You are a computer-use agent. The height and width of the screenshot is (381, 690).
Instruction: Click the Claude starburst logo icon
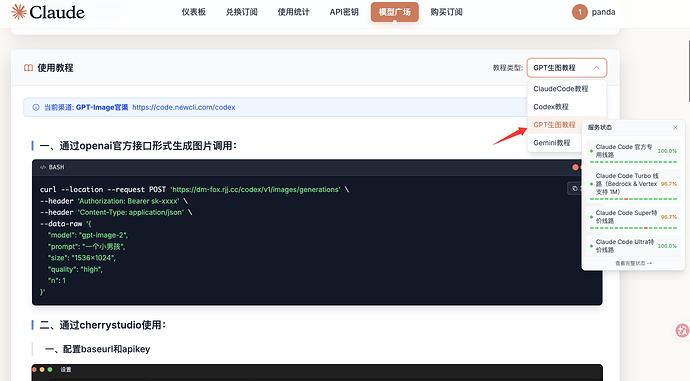click(18, 12)
